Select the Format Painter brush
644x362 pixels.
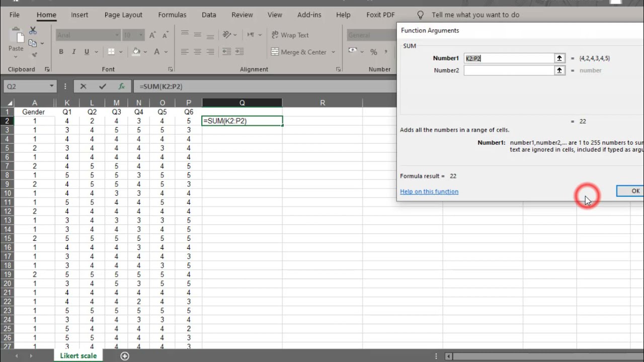pyautogui.click(x=34, y=55)
